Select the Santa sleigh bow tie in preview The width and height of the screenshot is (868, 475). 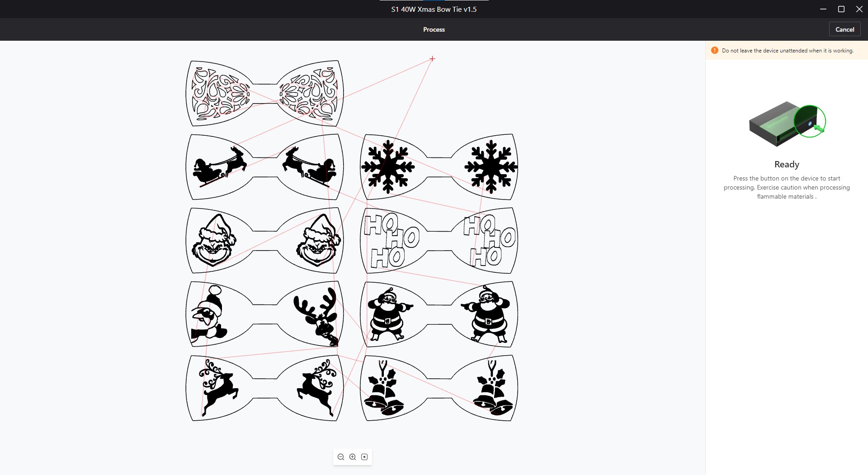click(x=265, y=167)
